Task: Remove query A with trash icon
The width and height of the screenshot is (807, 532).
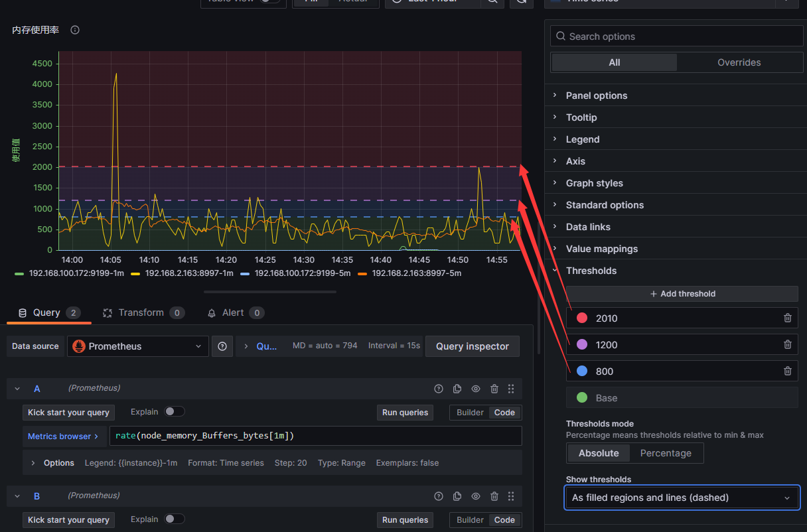Action: [x=494, y=389]
